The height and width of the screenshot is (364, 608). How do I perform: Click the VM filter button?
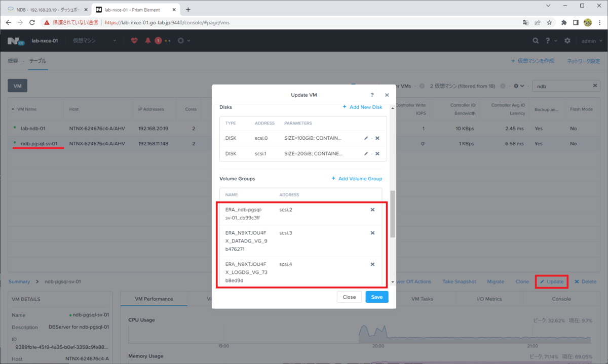tap(17, 86)
